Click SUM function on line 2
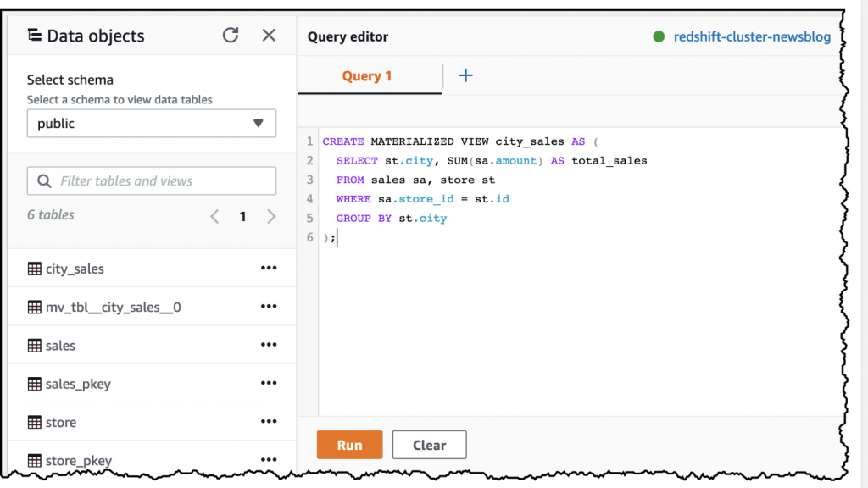This screenshot has width=868, height=488. coord(458,161)
